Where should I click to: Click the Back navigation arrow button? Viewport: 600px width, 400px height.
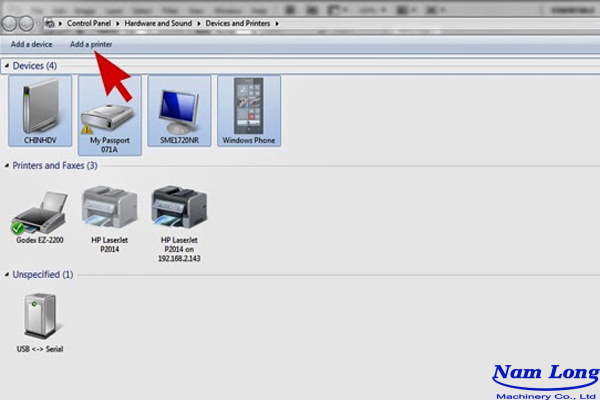[10, 22]
